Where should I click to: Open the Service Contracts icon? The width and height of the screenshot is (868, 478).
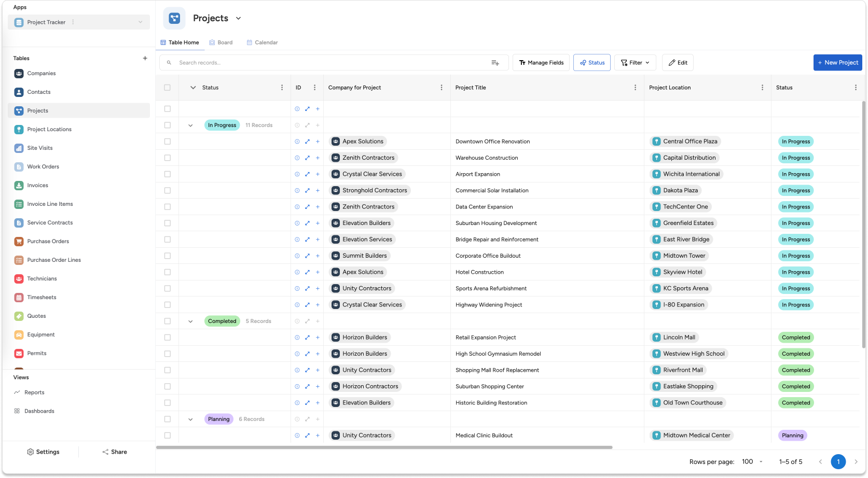(19, 223)
